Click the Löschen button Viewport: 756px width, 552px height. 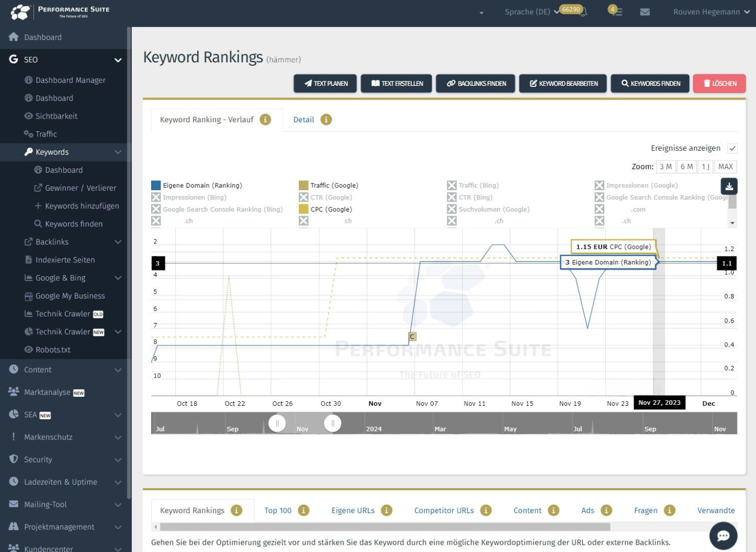(719, 83)
